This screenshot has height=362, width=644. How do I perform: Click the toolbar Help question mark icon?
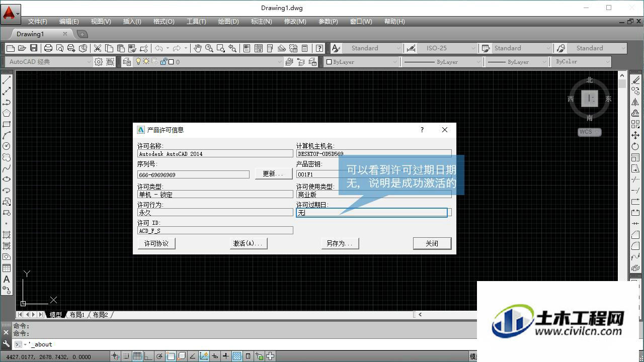coord(319,48)
